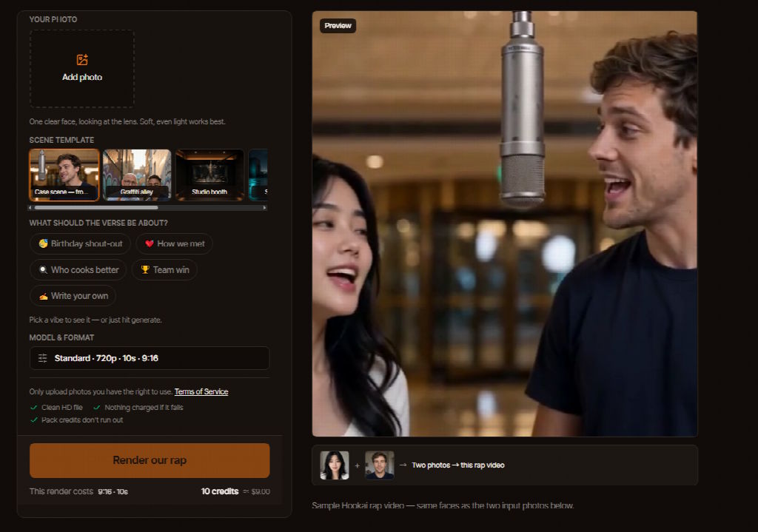Viewport: 758px width, 532px height.
Task: Select the Studio booth scene template
Action: (209, 175)
